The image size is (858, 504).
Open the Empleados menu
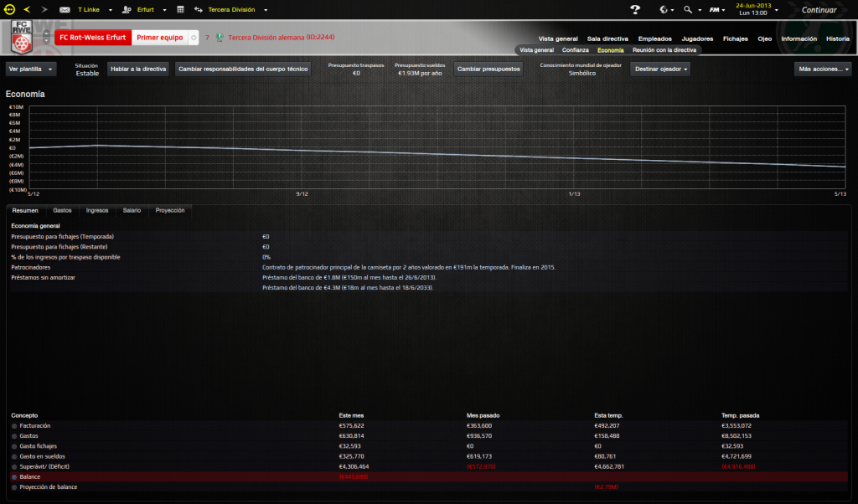(654, 39)
